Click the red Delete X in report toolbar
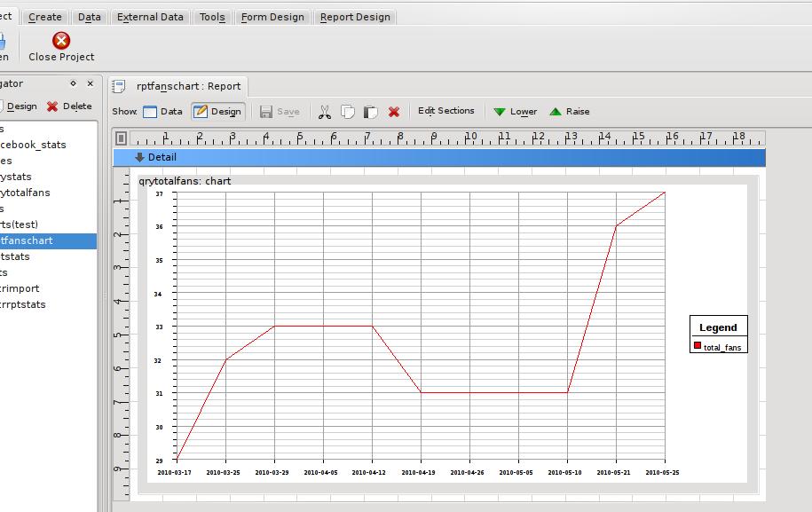The height and width of the screenshot is (512, 812). [394, 112]
